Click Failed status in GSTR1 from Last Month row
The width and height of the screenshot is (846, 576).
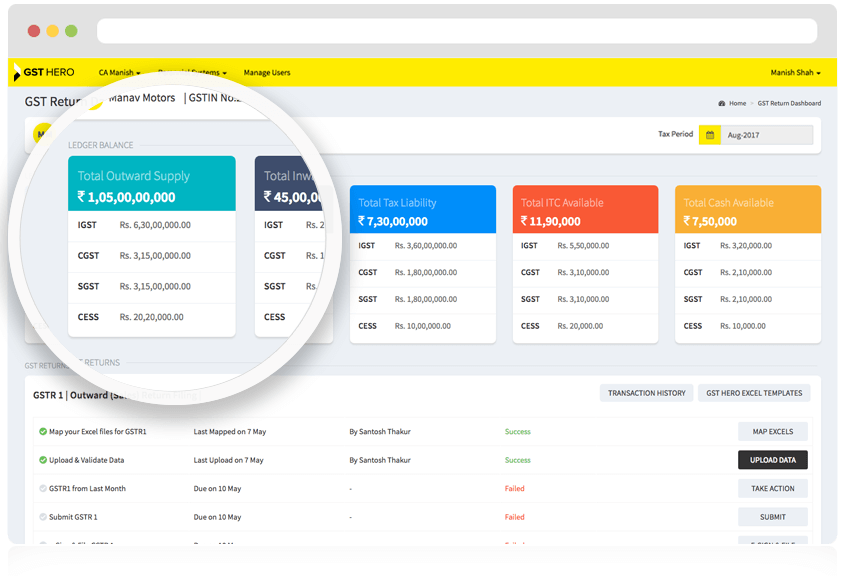tap(514, 489)
